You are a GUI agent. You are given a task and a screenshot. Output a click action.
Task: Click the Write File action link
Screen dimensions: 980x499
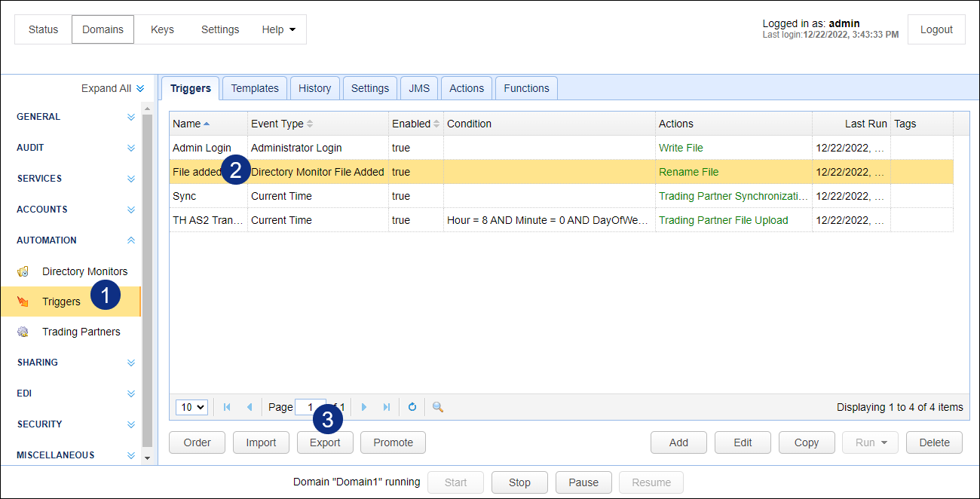point(681,148)
